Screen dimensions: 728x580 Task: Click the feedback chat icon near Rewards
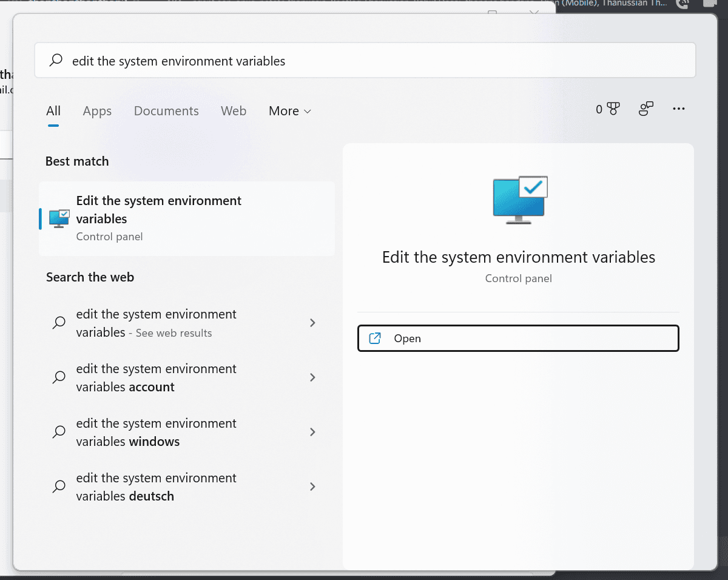click(x=646, y=109)
